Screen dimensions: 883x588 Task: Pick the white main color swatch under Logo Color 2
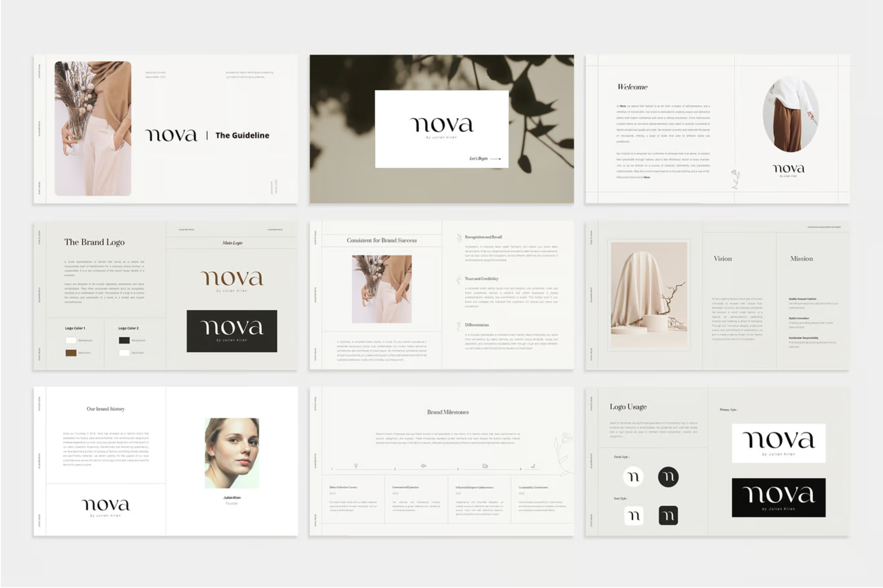coord(124,353)
